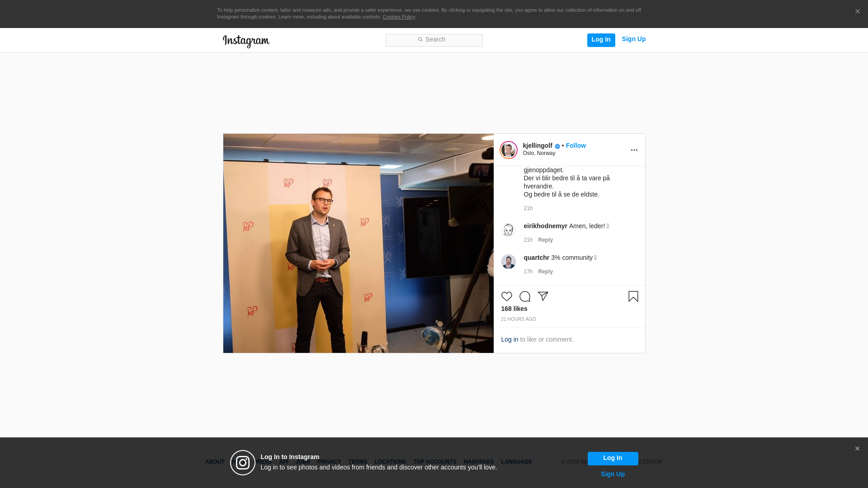Open TOP ACCOUNTS footer link
This screenshot has height=488, width=868.
(434, 462)
